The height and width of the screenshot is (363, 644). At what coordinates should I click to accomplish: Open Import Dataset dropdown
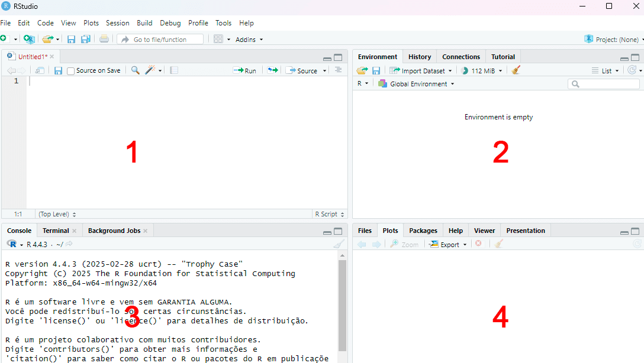click(x=421, y=70)
